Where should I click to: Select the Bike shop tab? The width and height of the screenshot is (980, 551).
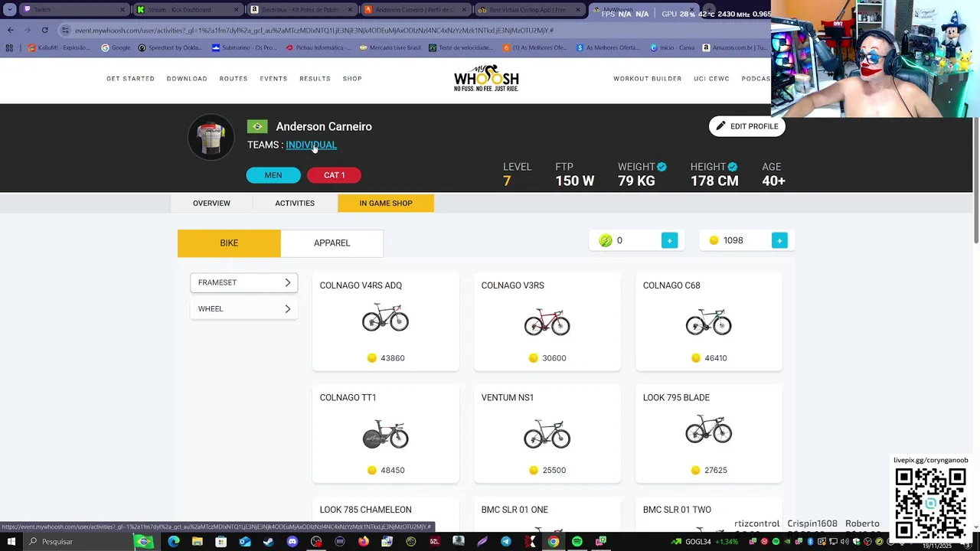tap(229, 243)
